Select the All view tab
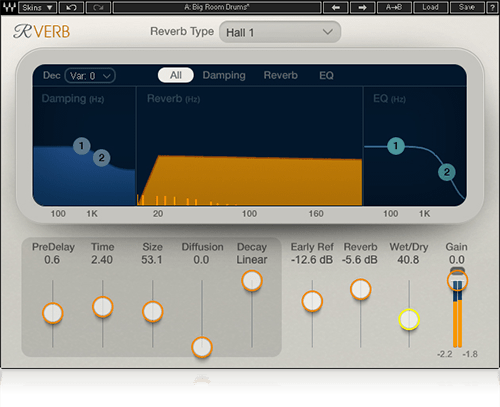The image size is (500, 407). [x=176, y=75]
